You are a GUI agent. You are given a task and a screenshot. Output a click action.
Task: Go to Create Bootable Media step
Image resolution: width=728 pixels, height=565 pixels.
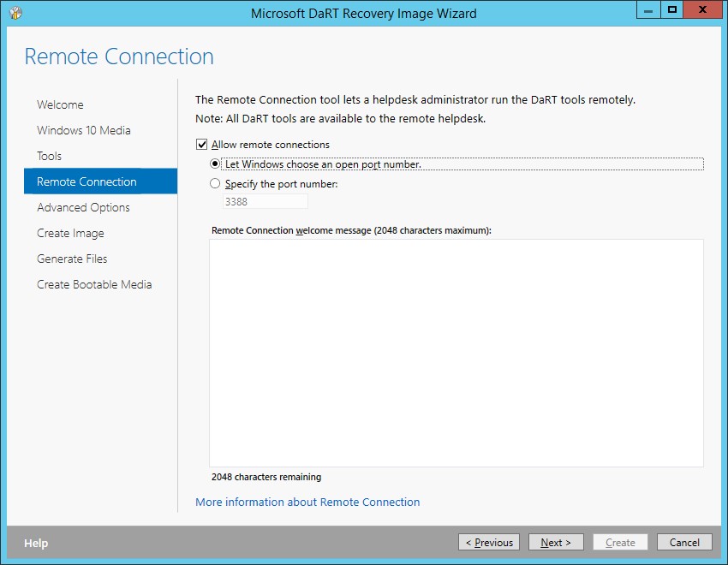click(94, 284)
